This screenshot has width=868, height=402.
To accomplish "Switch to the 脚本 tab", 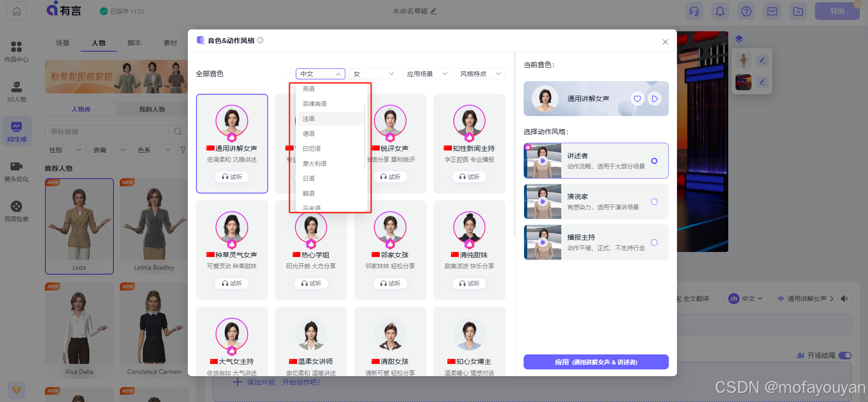I will tap(134, 43).
